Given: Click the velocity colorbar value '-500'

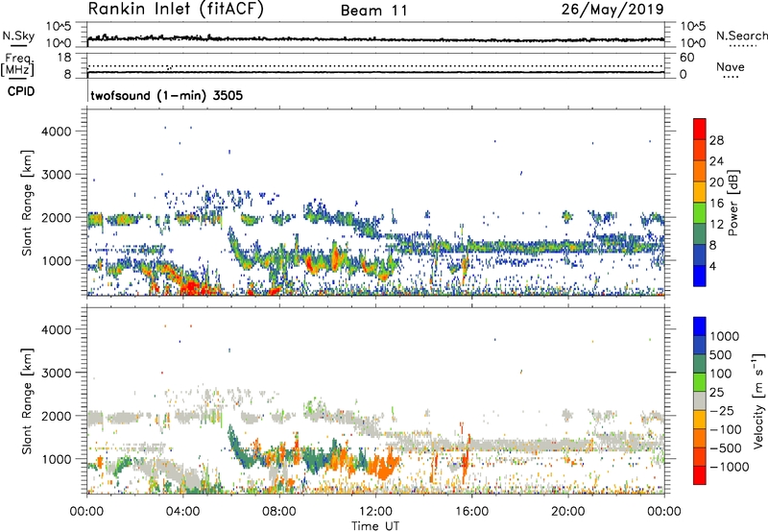Looking at the screenshot, I should click(725, 447).
